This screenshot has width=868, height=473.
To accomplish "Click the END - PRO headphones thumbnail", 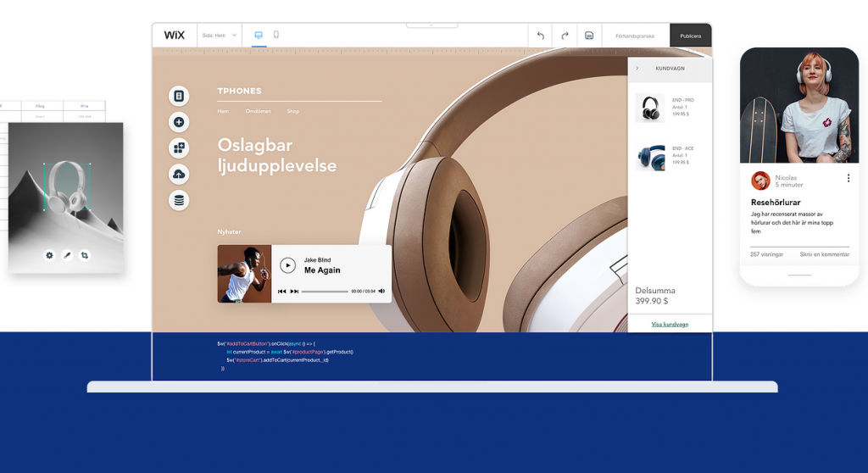I will click(650, 108).
